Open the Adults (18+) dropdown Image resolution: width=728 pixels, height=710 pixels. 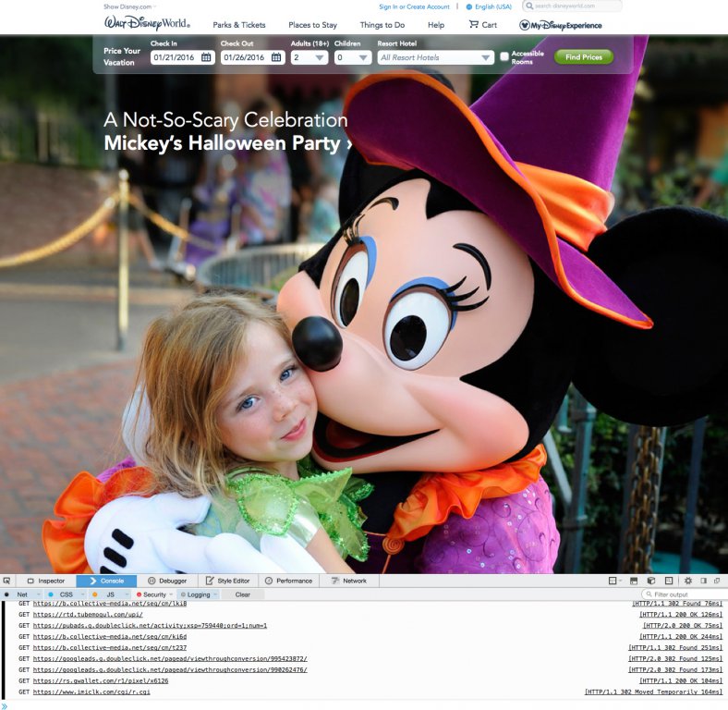tap(309, 57)
